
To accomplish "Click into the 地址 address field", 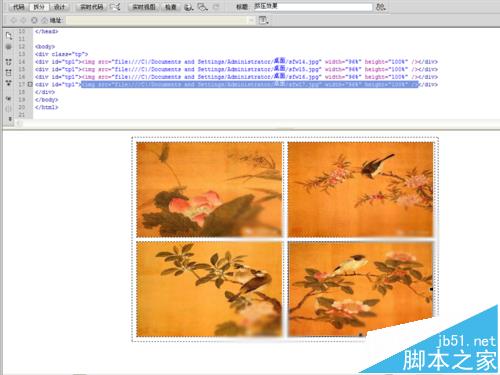I will (x=157, y=20).
